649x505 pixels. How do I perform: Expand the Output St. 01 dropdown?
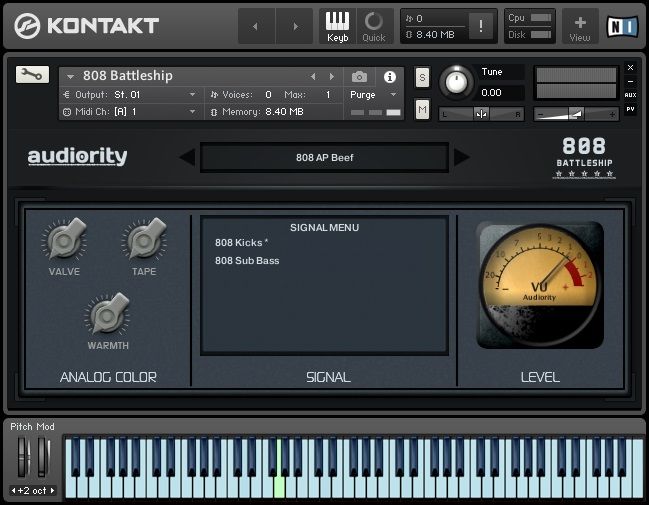click(x=130, y=94)
